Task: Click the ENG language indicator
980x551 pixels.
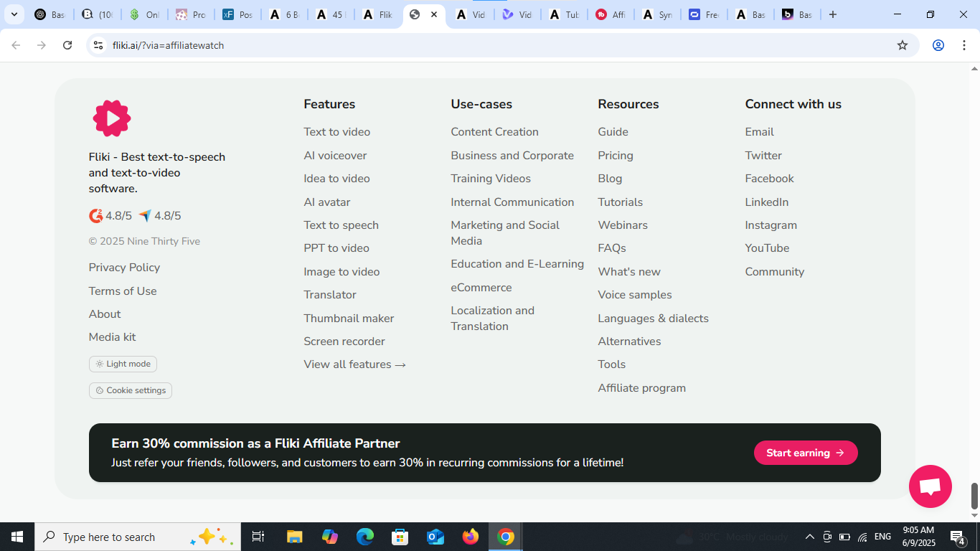Action: point(882,537)
